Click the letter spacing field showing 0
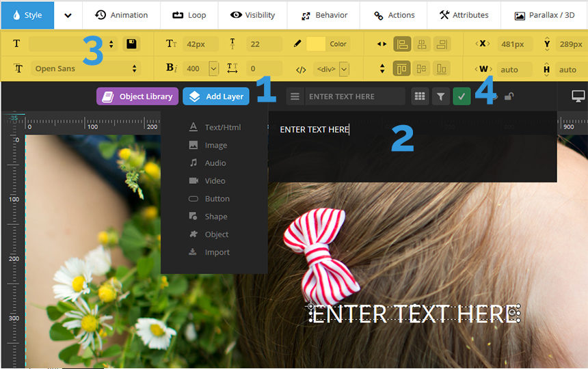This screenshot has height=369, width=588. pos(264,68)
